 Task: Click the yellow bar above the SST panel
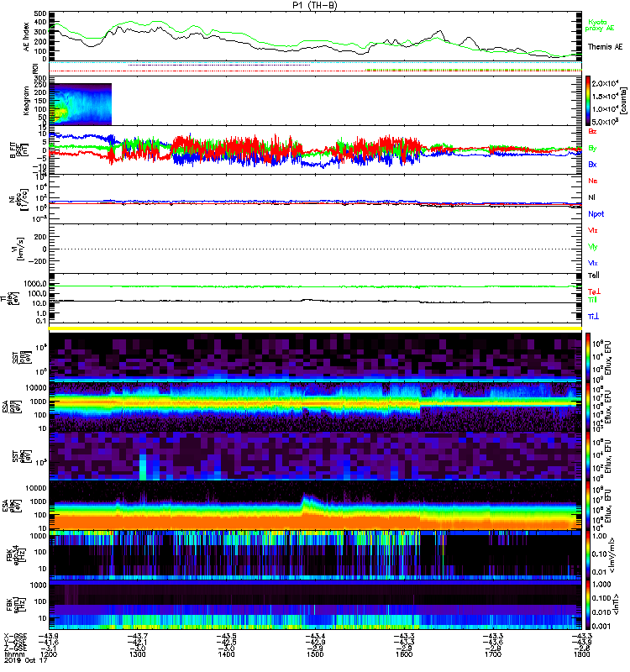click(316, 328)
